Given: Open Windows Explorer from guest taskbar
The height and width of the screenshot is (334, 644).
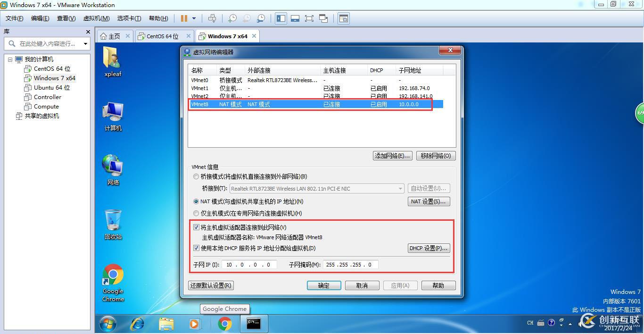Looking at the screenshot, I should (x=166, y=324).
